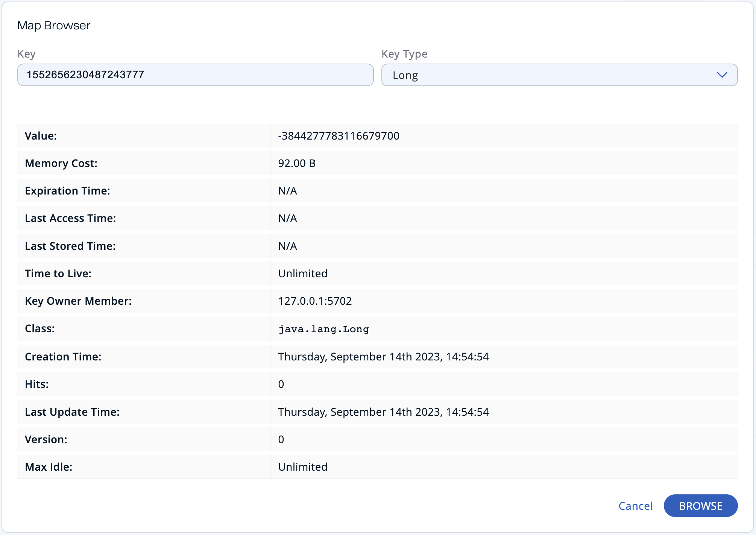Click the Last Access Time row label
The image size is (756, 535).
coord(70,218)
